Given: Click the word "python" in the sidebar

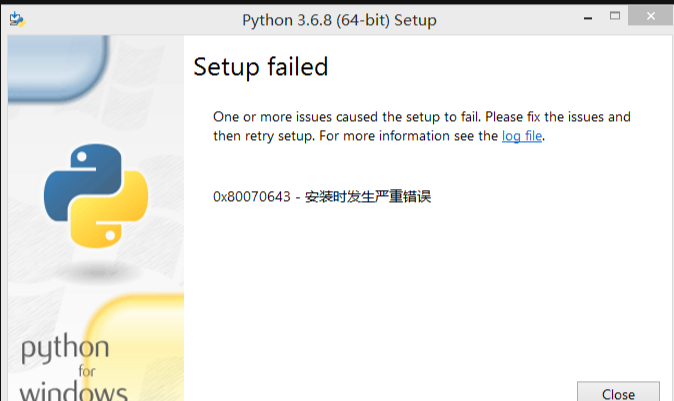Looking at the screenshot, I should 65,350.
